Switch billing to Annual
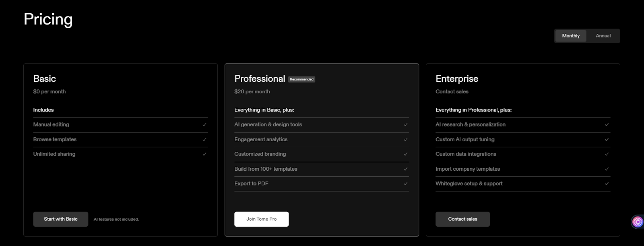 point(603,36)
